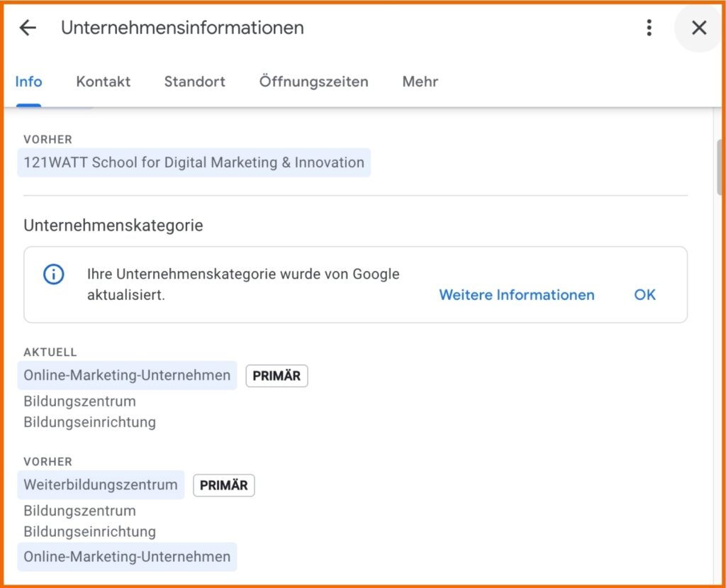Screen dimensions: 726x588
Task: Click the Online-Marketing-Unternehmen chip under AKTUELL
Action: point(127,375)
